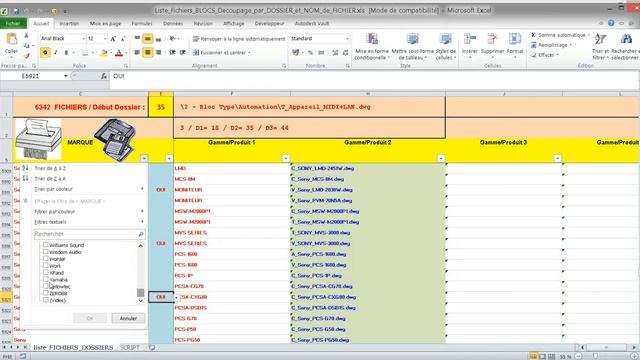This screenshot has width=640, height=360.
Task: Choose Trier de A à Z
Action: [50, 168]
